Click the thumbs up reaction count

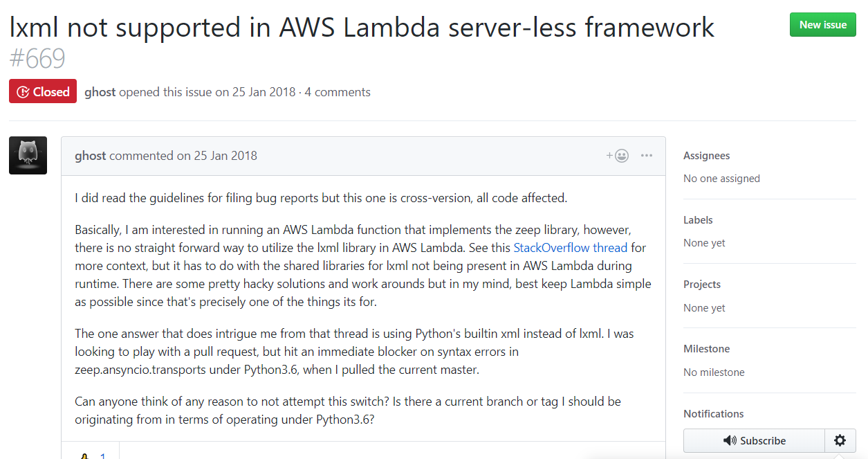pyautogui.click(x=102, y=456)
